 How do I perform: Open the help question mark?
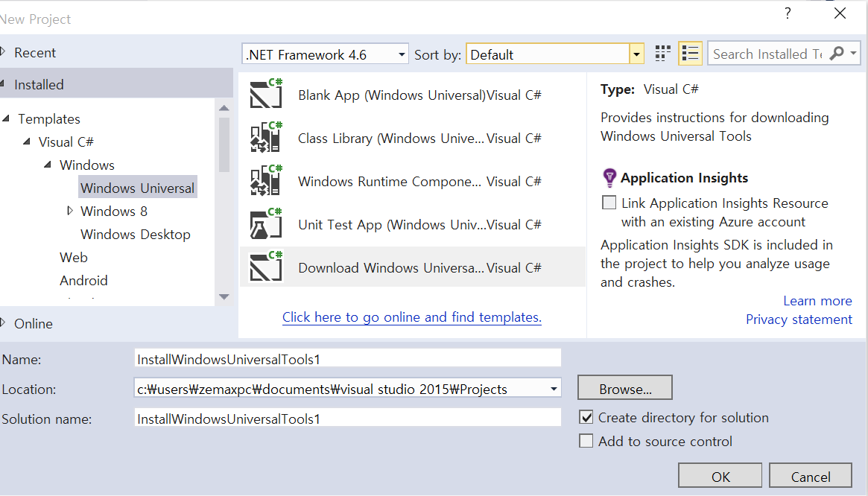788,13
